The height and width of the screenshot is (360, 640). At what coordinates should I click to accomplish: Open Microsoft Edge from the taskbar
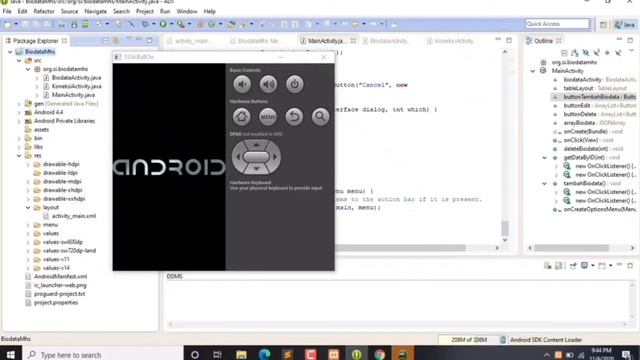tap(264, 354)
